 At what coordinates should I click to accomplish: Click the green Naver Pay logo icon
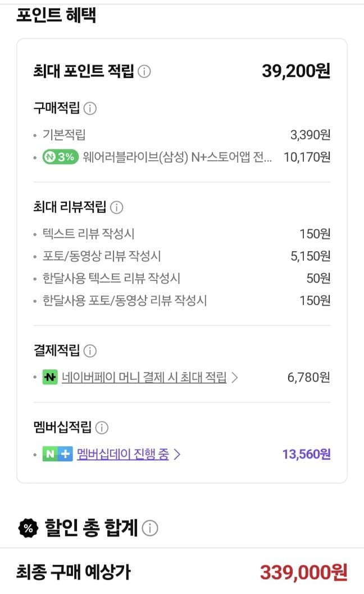tap(50, 377)
